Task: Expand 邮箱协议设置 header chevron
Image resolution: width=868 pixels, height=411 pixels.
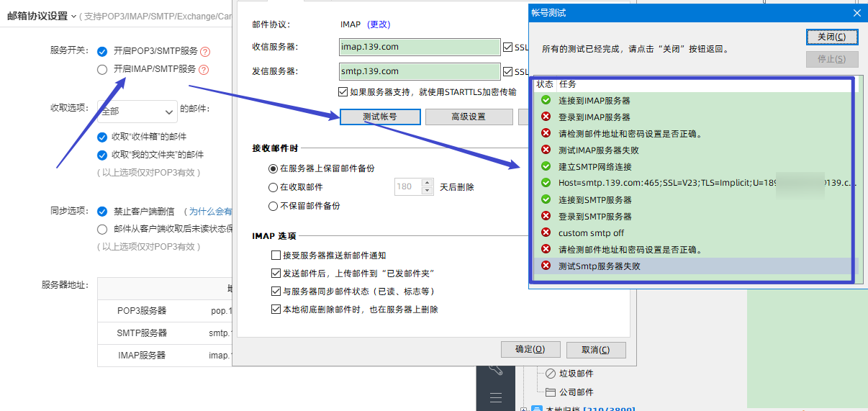Action: tap(74, 16)
